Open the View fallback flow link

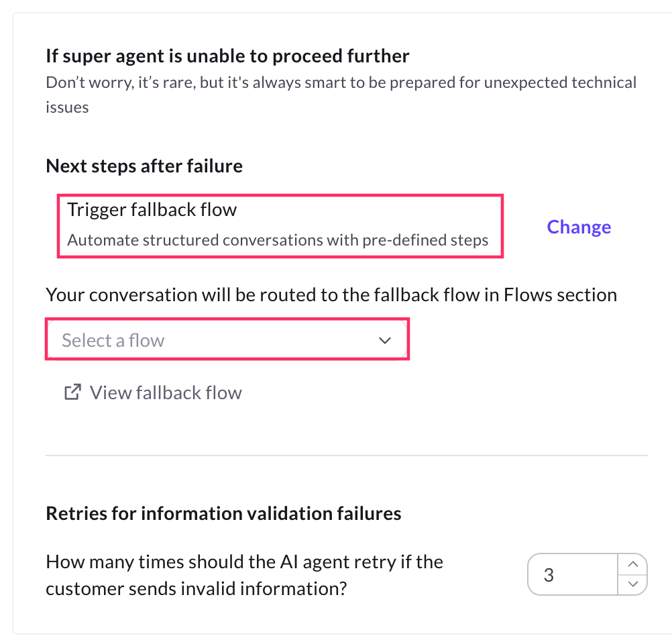166,392
